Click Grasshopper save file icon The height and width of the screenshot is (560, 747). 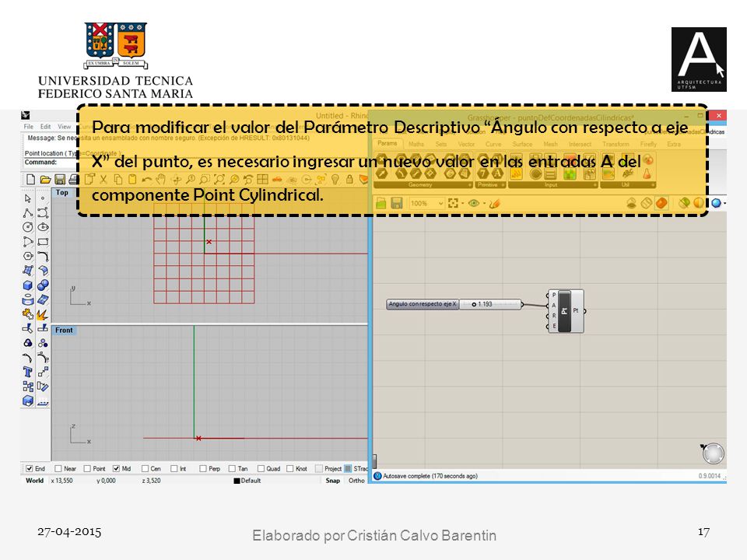tap(396, 203)
